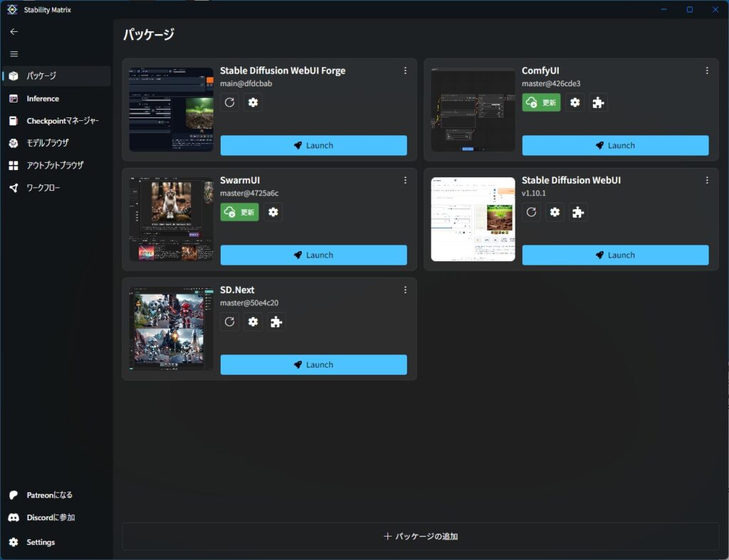Click パッケージの追加 to add a package

[x=420, y=537]
